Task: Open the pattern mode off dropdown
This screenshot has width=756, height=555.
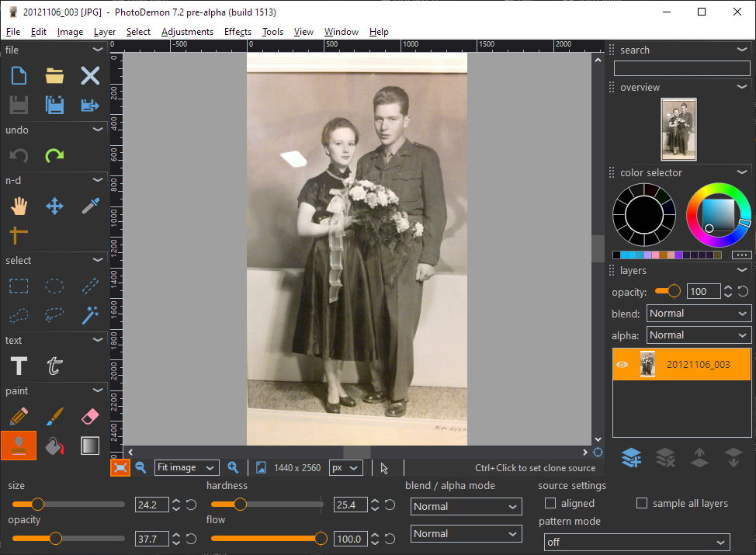Action: 636,542
